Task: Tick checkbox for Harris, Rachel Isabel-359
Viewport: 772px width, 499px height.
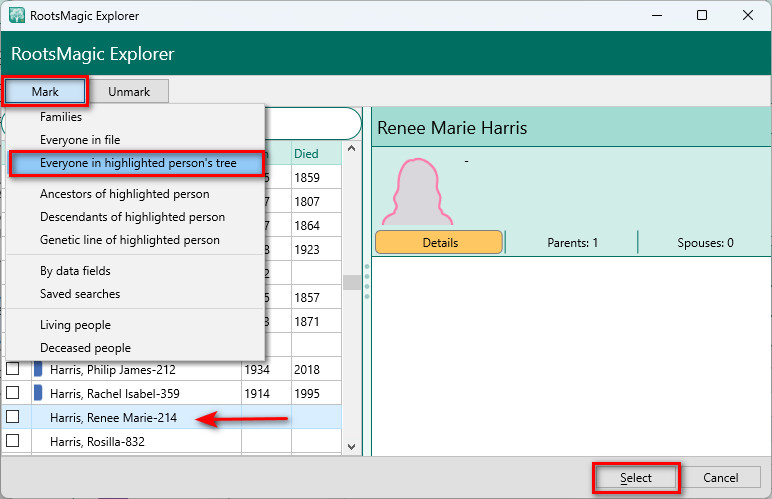Action: [13, 393]
